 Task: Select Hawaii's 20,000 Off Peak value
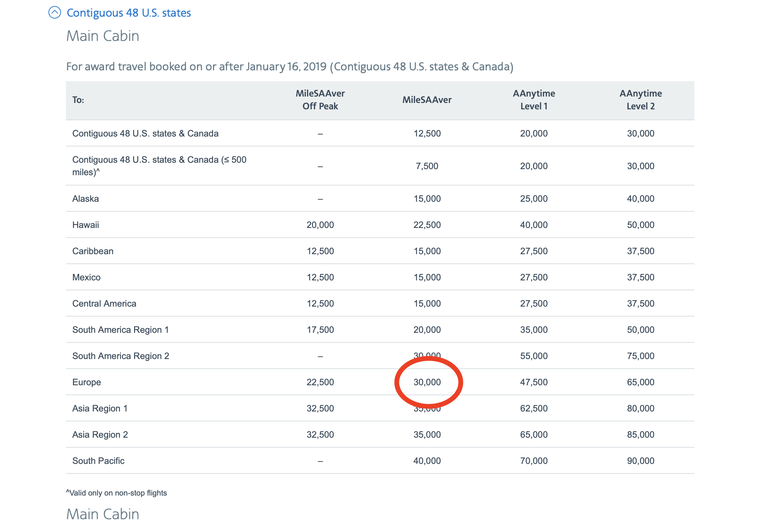tap(320, 225)
